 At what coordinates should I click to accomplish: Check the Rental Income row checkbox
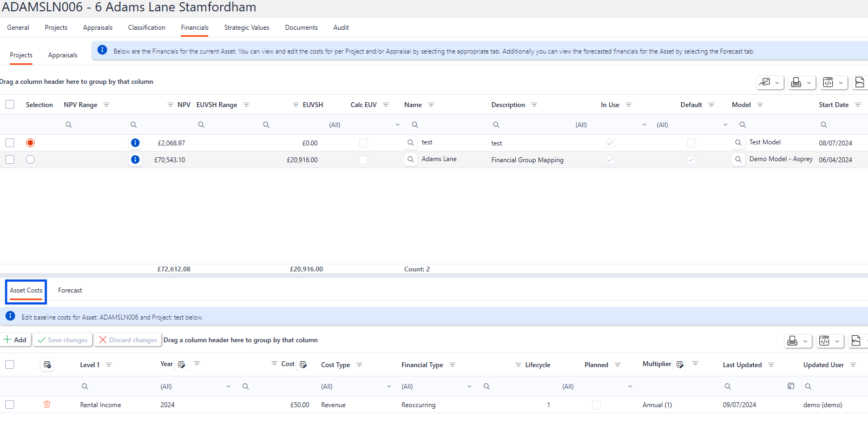[x=10, y=404]
